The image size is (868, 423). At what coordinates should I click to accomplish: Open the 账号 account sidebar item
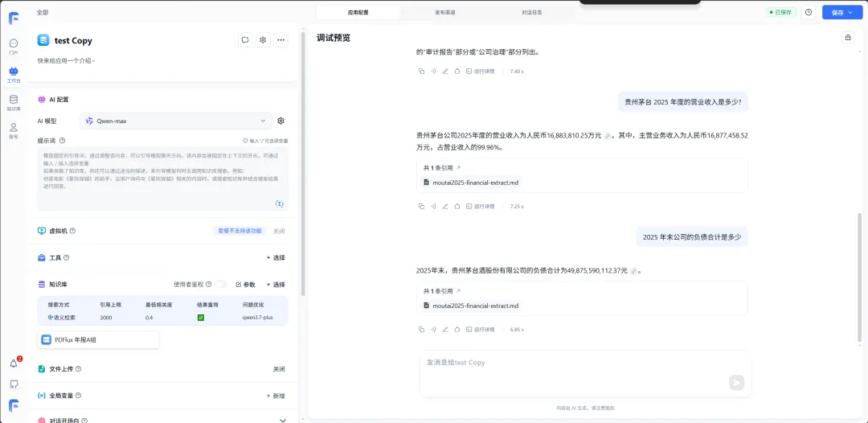click(14, 130)
